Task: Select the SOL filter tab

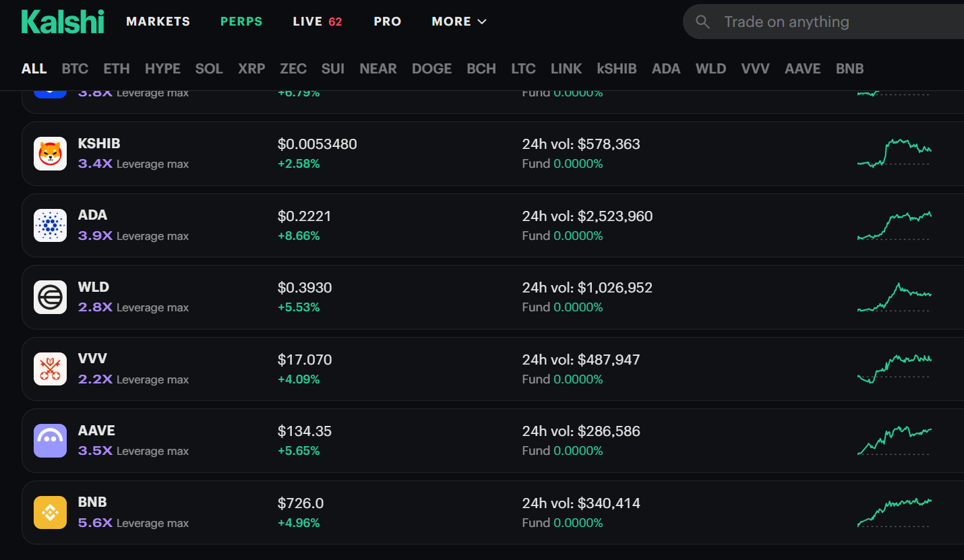Action: click(209, 69)
